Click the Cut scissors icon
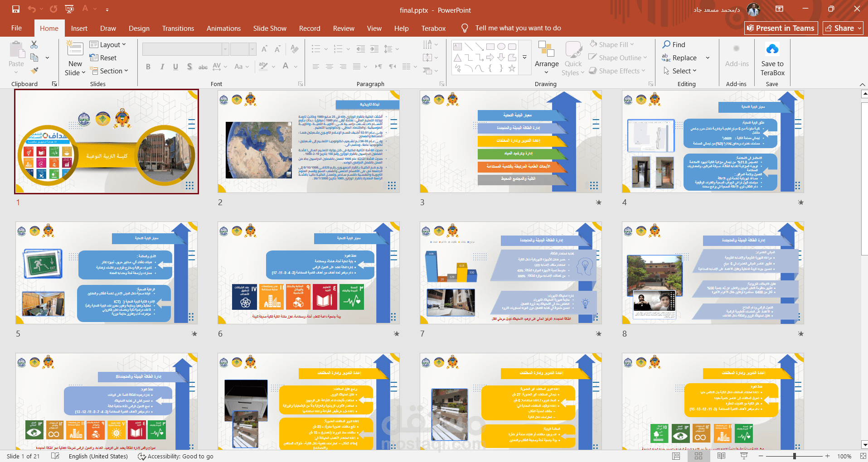This screenshot has height=462, width=868. 34,44
